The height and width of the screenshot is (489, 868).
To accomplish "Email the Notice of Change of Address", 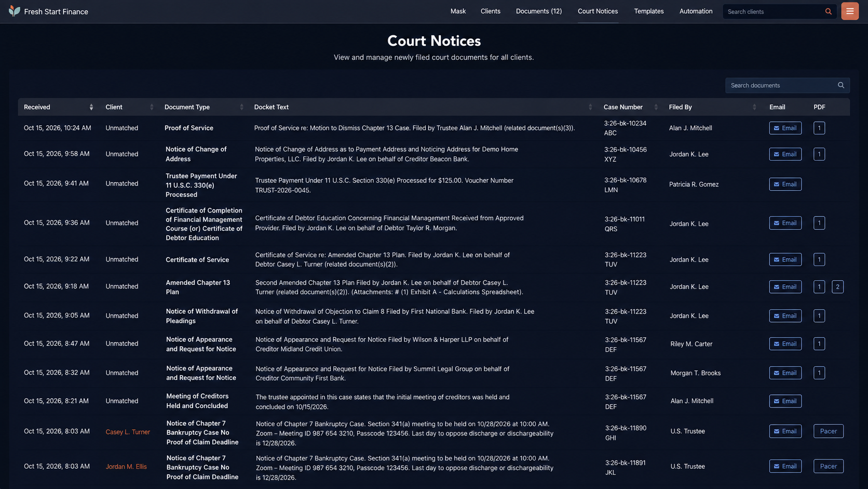I will [785, 154].
